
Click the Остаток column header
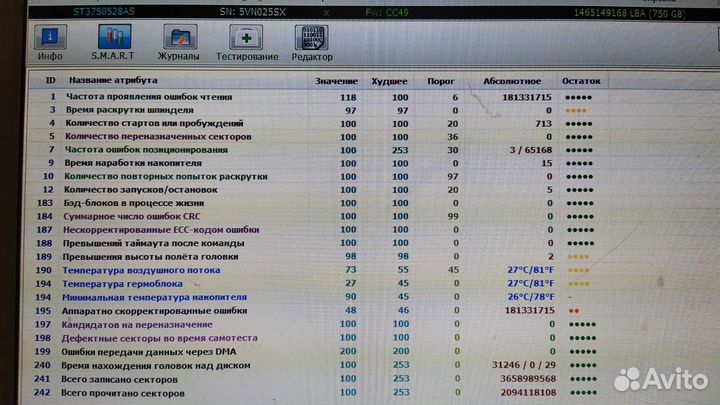coord(581,80)
